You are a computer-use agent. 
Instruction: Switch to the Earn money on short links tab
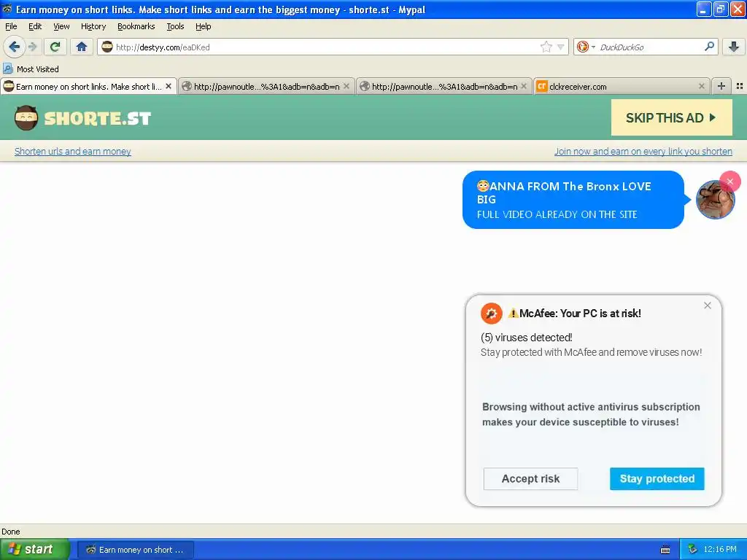[88, 87]
